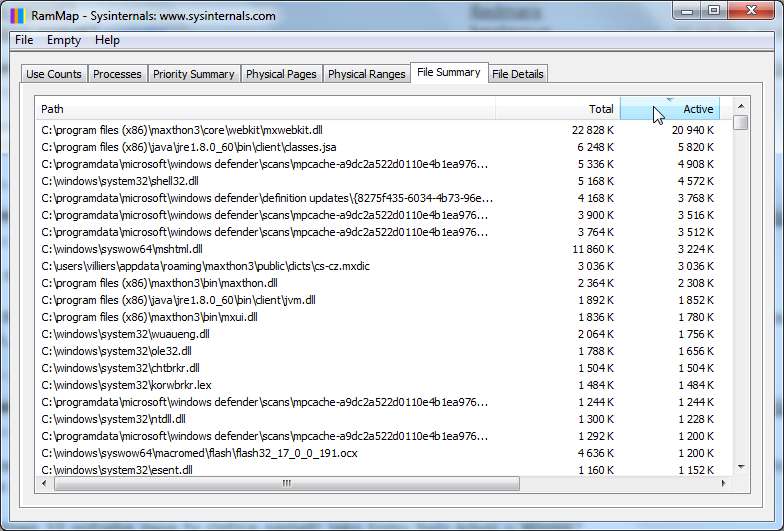The height and width of the screenshot is (531, 784).
Task: Open the File Details tab
Action: pos(518,74)
